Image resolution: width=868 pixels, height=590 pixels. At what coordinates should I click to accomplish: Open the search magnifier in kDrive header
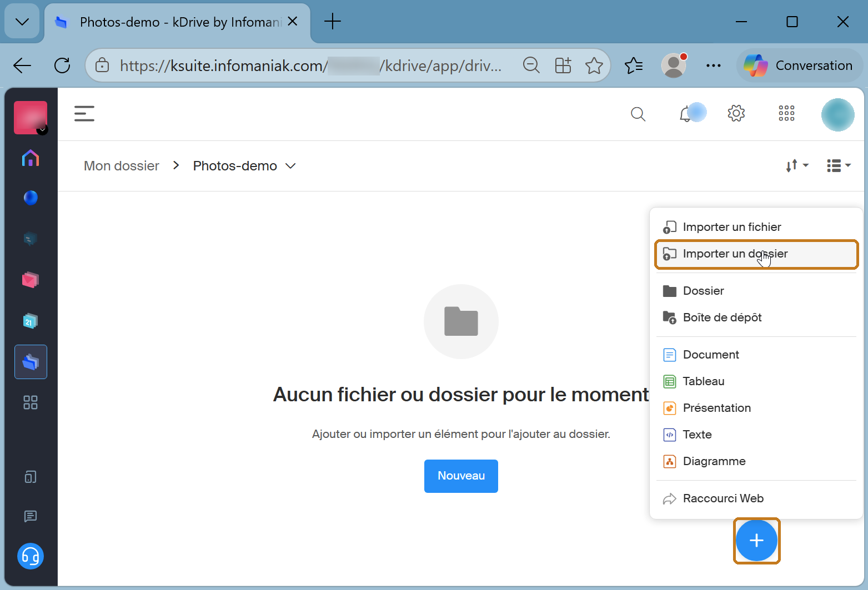pyautogui.click(x=638, y=114)
